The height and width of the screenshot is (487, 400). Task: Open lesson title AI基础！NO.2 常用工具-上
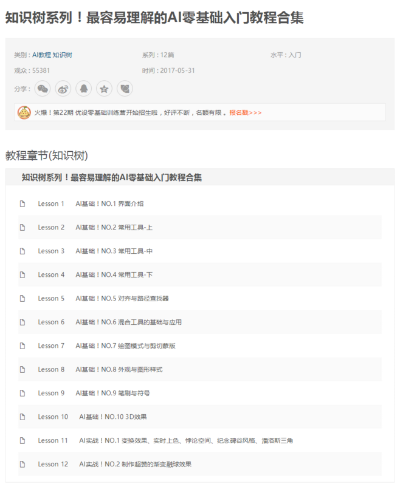114,227
